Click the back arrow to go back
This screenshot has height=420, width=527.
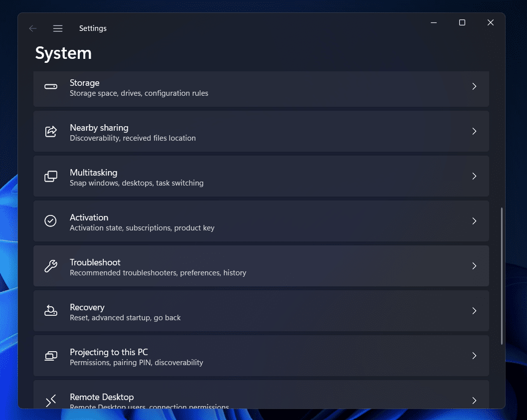(32, 28)
